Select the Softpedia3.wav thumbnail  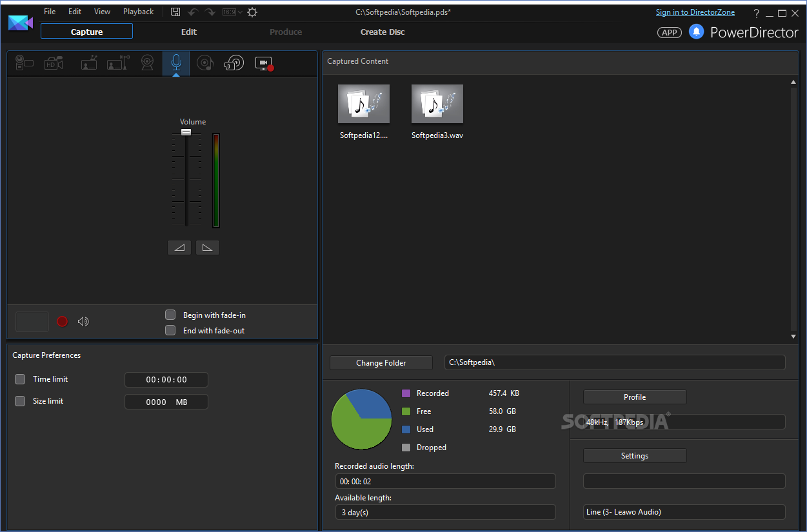tap(437, 104)
